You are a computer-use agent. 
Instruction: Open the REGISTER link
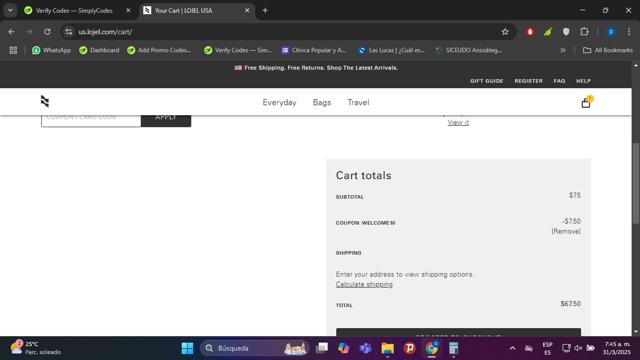[529, 81]
